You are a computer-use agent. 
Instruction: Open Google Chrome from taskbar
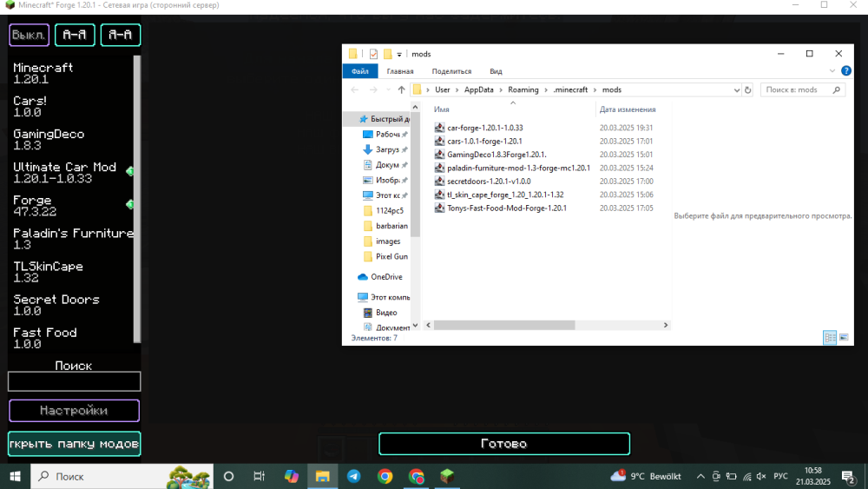pos(385,476)
